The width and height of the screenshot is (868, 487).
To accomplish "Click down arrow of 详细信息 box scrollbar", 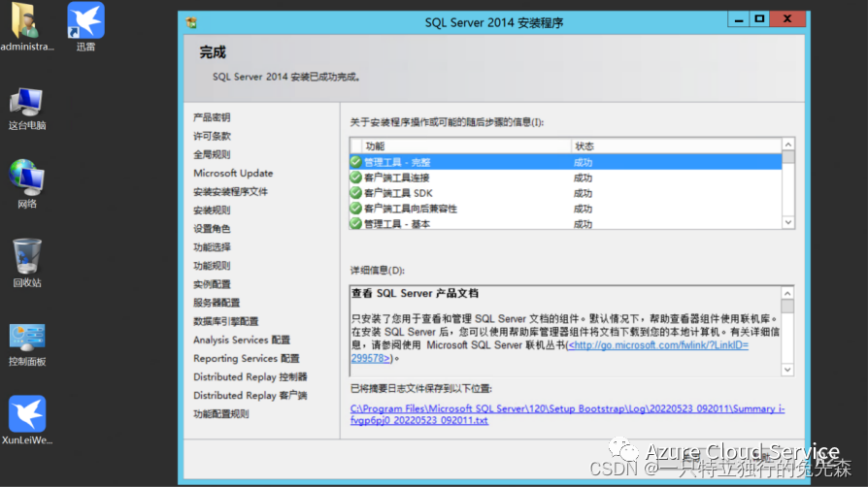I will pos(787,369).
